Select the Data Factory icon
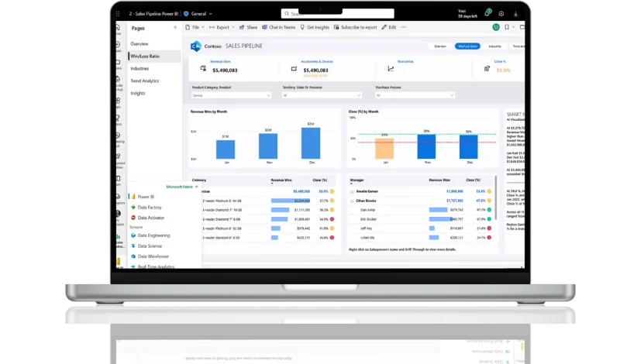Viewport: 620px width, 364px height. 133,207
